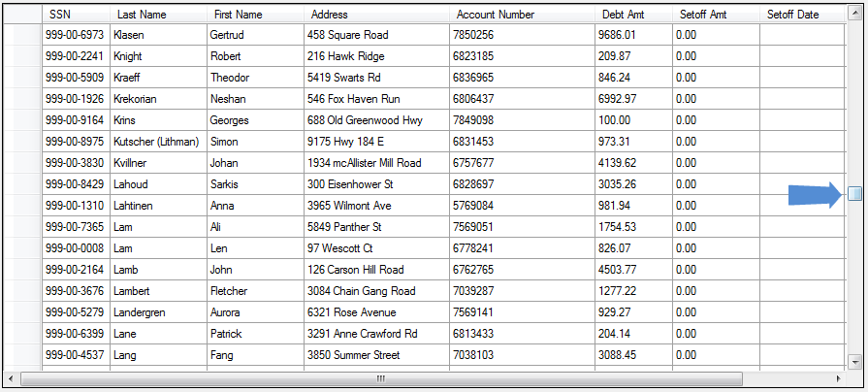Select address cell 1934 mcAllister Mill Road
Image resolution: width=868 pixels, height=392 pixels.
click(376, 163)
